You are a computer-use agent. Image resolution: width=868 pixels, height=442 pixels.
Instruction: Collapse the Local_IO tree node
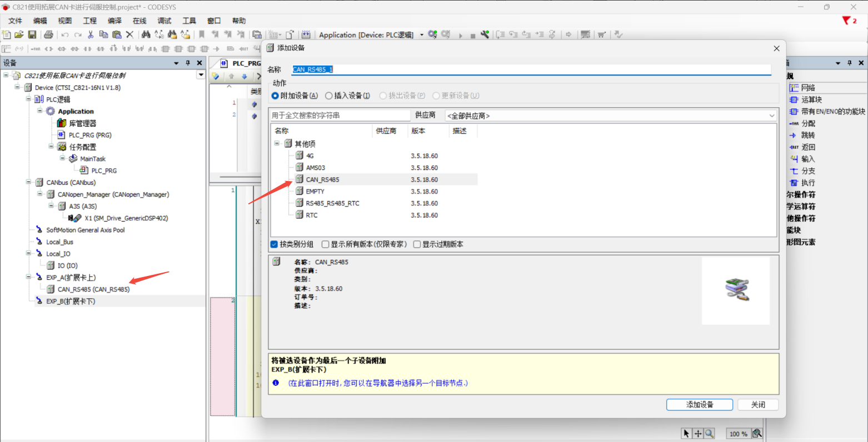point(28,253)
